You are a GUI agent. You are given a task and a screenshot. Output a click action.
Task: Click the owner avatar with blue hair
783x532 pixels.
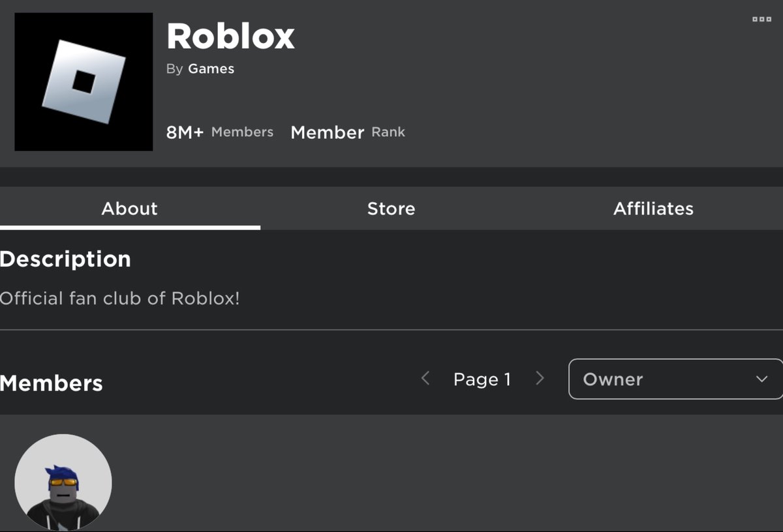[63, 482]
